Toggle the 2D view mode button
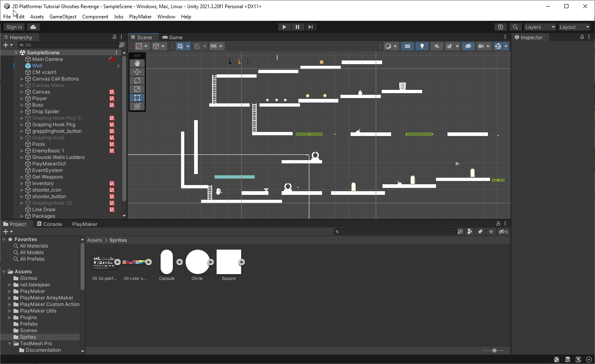The height and width of the screenshot is (364, 595). point(407,46)
